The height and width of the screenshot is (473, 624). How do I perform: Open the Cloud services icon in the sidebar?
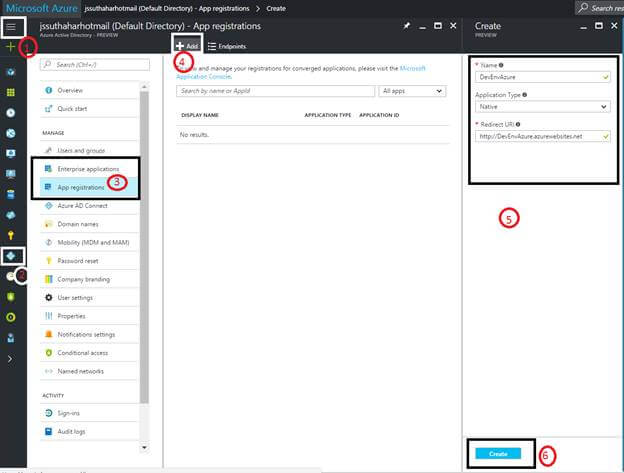11,215
